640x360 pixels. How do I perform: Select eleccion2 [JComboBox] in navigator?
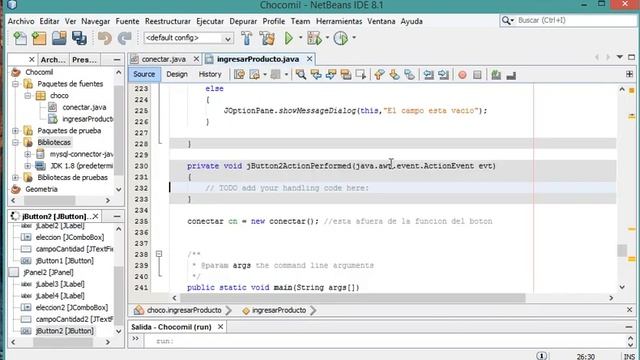(71, 307)
